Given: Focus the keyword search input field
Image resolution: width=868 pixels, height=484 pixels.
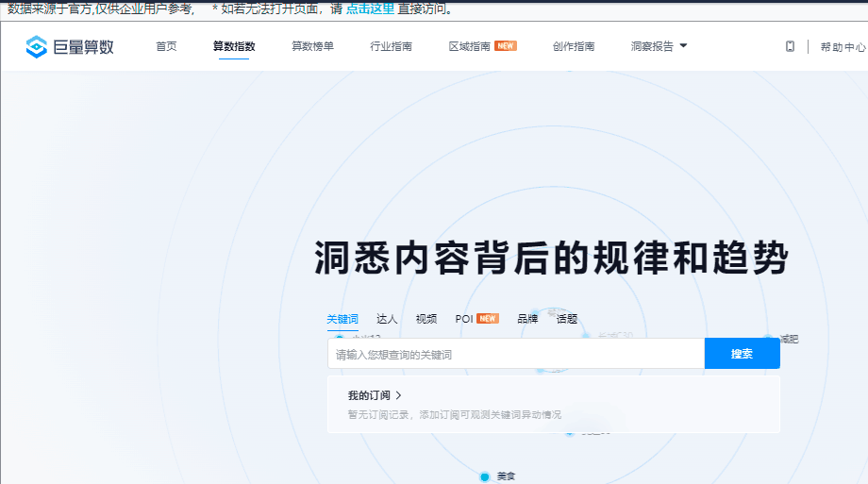Looking at the screenshot, I should (516, 354).
